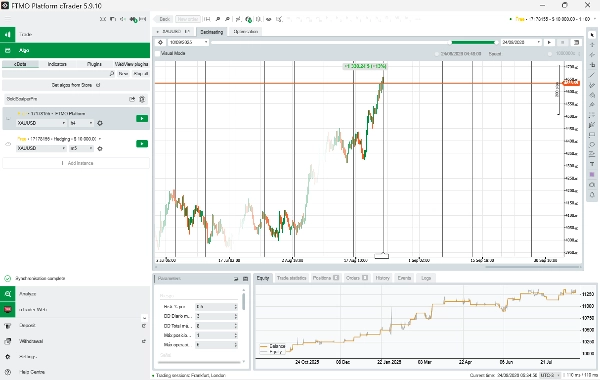600x380 pixels.
Task: Open the Positions tab
Action: tap(326, 278)
